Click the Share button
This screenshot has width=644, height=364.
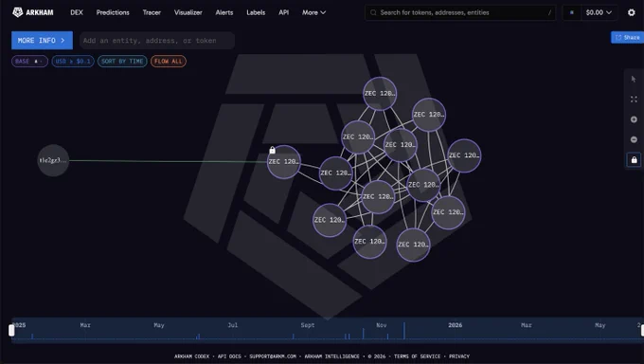pos(627,37)
